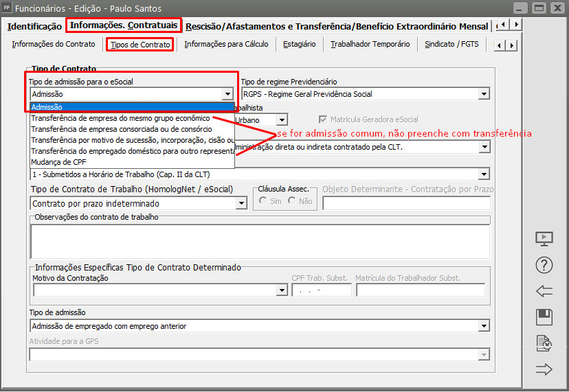Save record using floppy disk icon
569x392 pixels.
(544, 317)
